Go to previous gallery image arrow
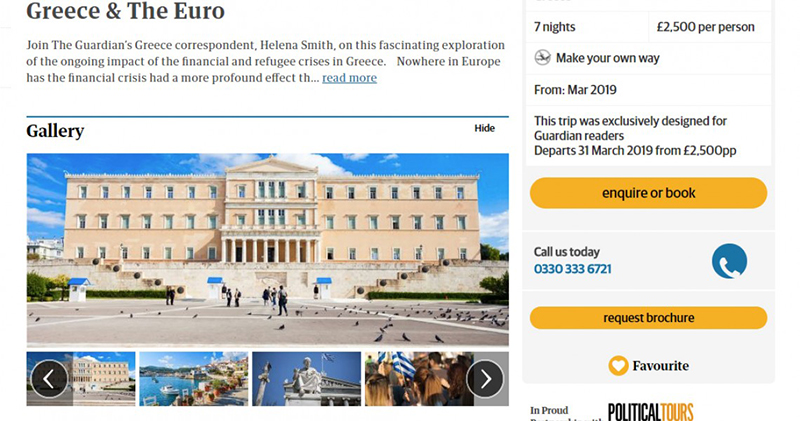Viewport: 800px width, 421px height. [49, 379]
